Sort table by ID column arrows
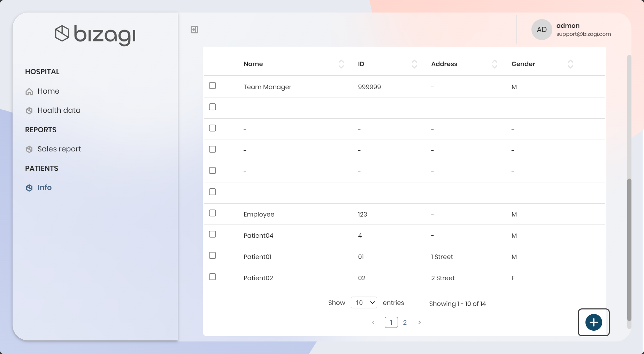 pyautogui.click(x=414, y=64)
